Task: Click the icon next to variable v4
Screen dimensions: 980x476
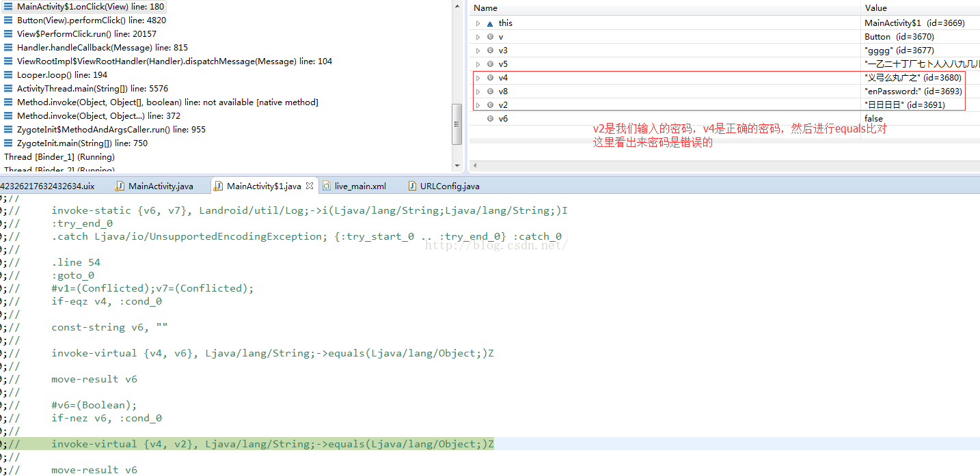Action: click(x=490, y=78)
